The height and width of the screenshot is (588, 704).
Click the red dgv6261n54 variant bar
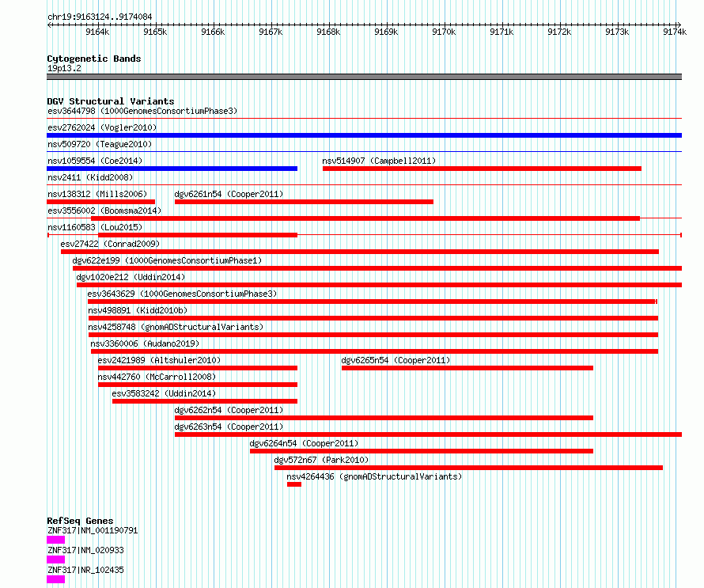pos(304,202)
